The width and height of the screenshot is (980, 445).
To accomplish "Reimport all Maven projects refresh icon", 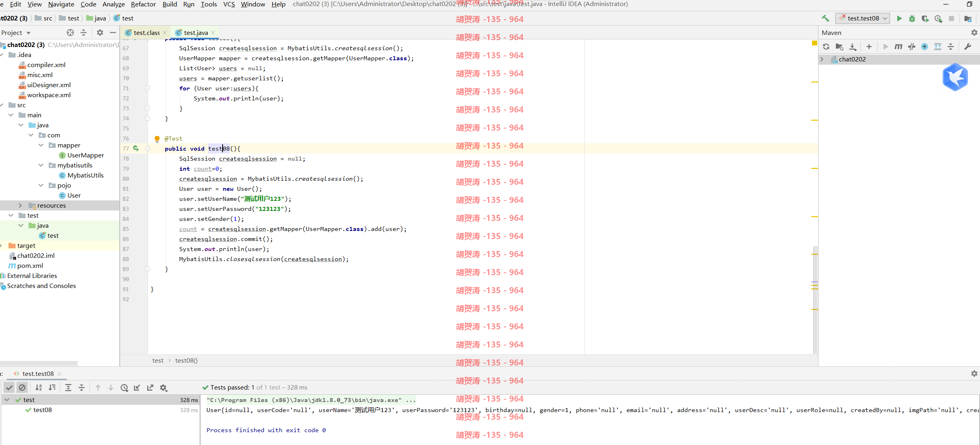I will 826,47.
